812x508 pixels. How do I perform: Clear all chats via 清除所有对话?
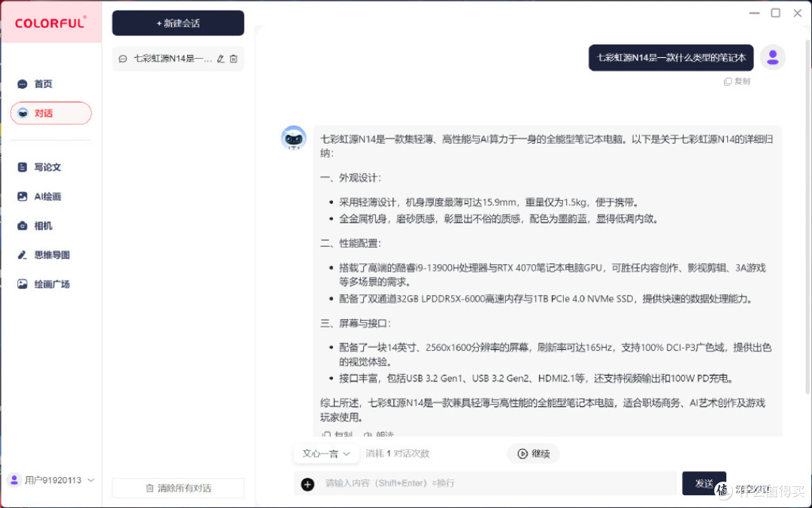[177, 488]
